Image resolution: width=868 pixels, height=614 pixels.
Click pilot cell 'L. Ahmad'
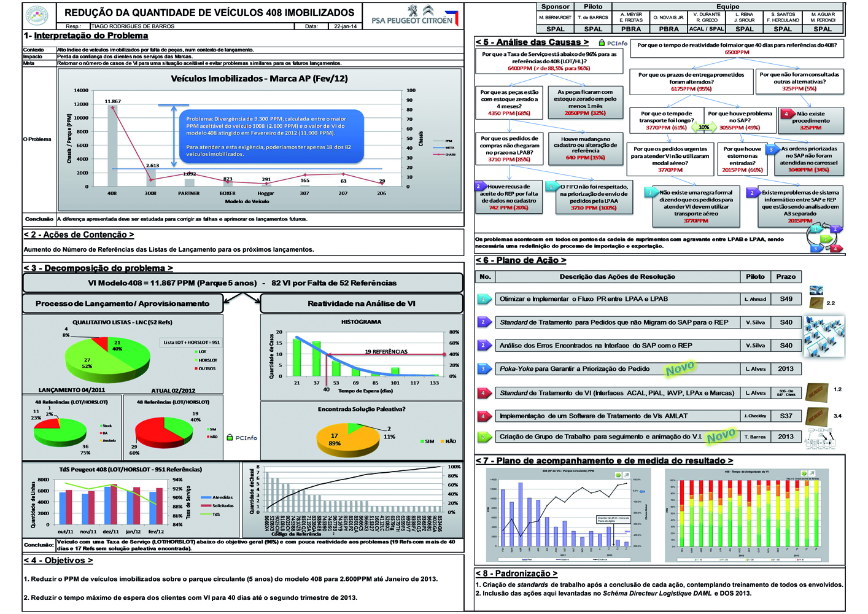(x=756, y=299)
